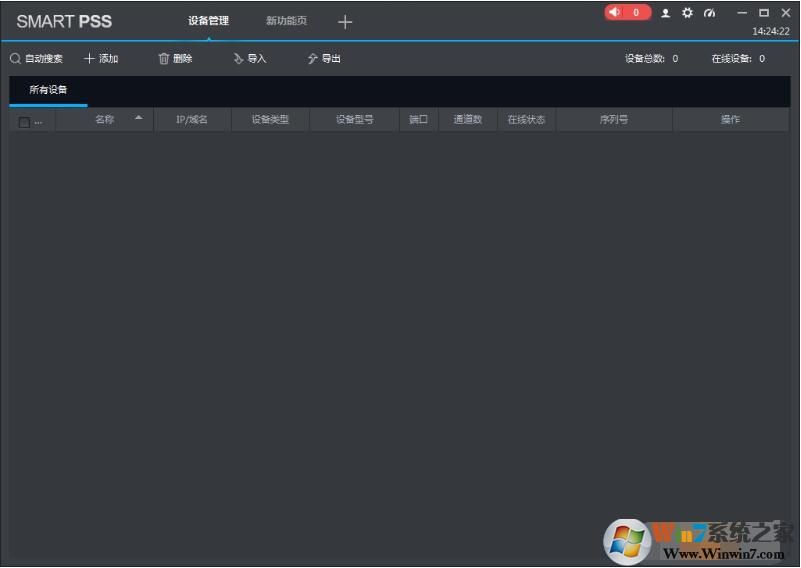This screenshot has height=568, width=801.
Task: Click 导入 to import devices
Action: pyautogui.click(x=250, y=59)
